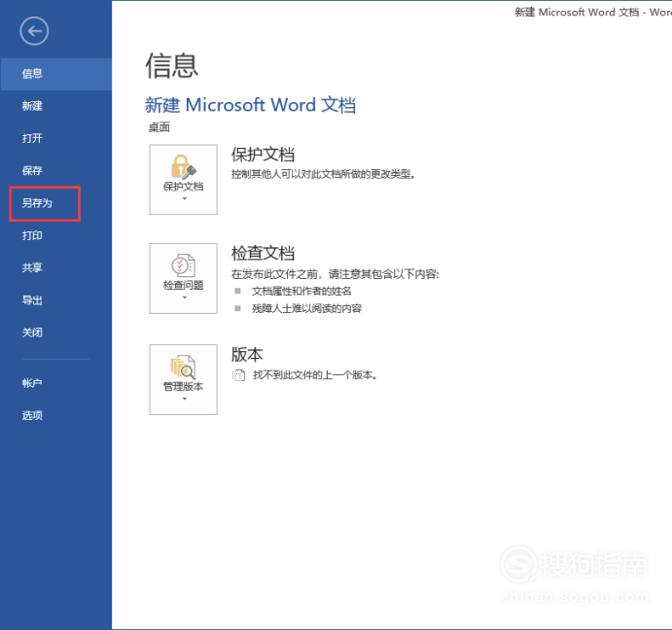Click the small version file icon beside 找不到此文件的上一个版本
The image size is (672, 630).
coord(238,375)
